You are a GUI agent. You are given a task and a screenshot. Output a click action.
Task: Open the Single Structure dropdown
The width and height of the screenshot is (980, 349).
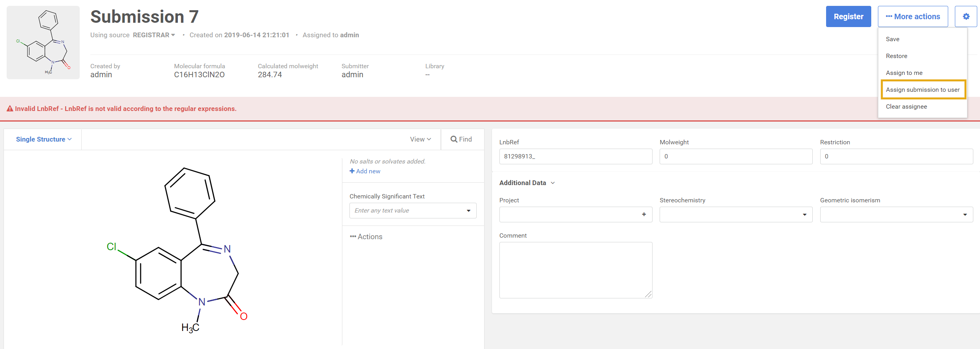[x=44, y=139]
